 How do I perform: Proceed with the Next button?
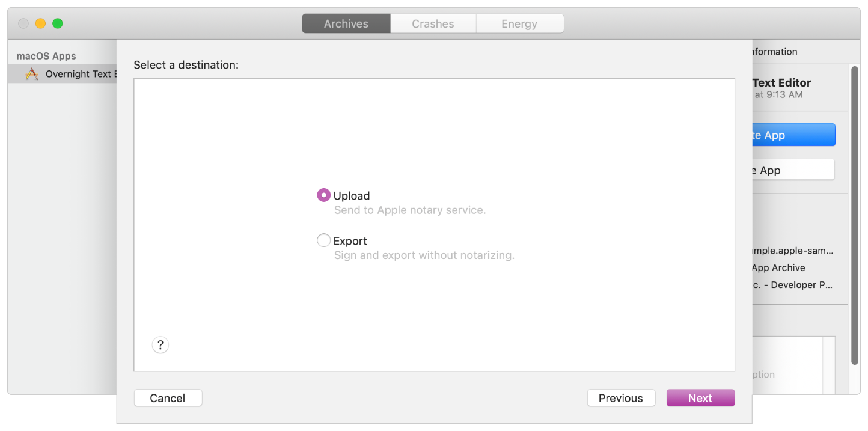(700, 397)
